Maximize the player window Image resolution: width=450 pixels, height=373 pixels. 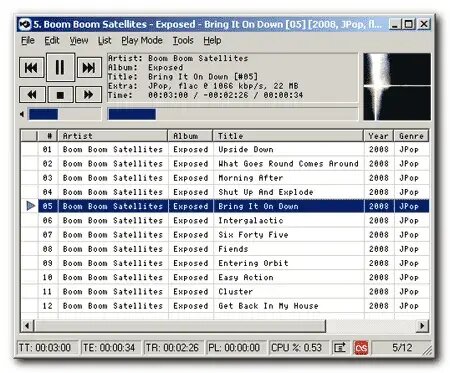(409, 24)
